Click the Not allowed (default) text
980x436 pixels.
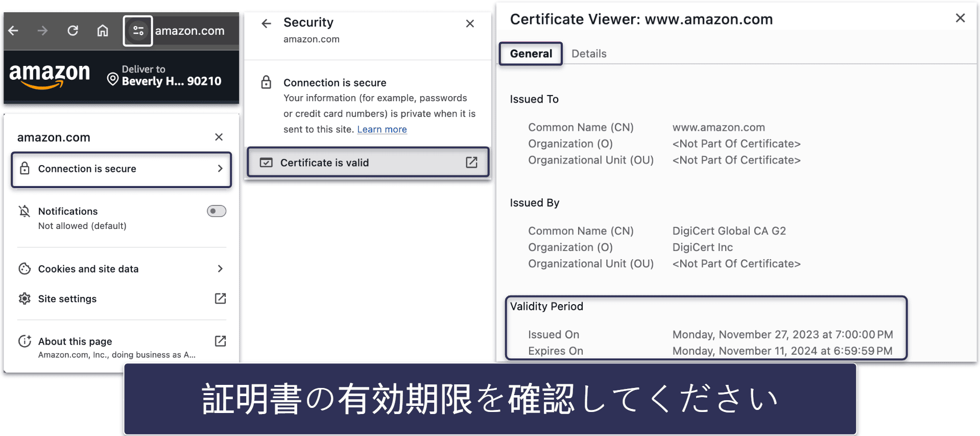coord(82,226)
